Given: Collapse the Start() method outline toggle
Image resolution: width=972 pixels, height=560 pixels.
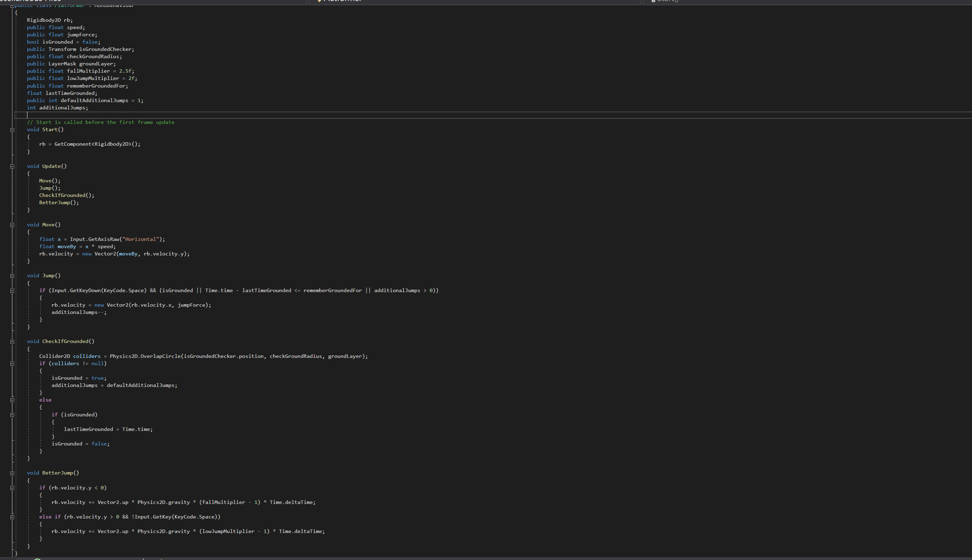Looking at the screenshot, I should 12,130.
